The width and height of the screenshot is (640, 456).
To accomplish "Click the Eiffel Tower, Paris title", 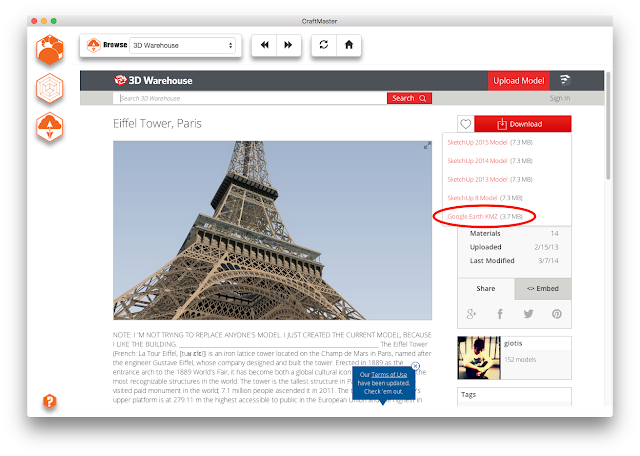I will [157, 124].
